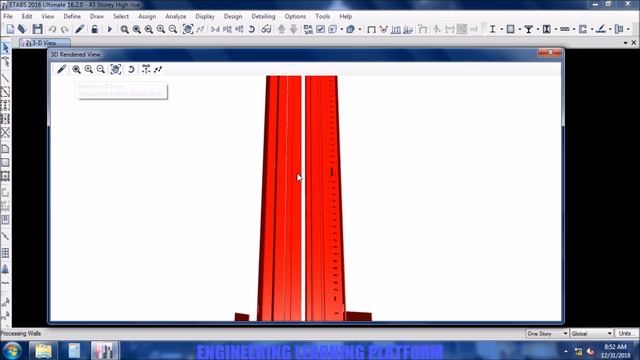
Task: Select the pointer tool in left toolbar
Action: click(5, 48)
